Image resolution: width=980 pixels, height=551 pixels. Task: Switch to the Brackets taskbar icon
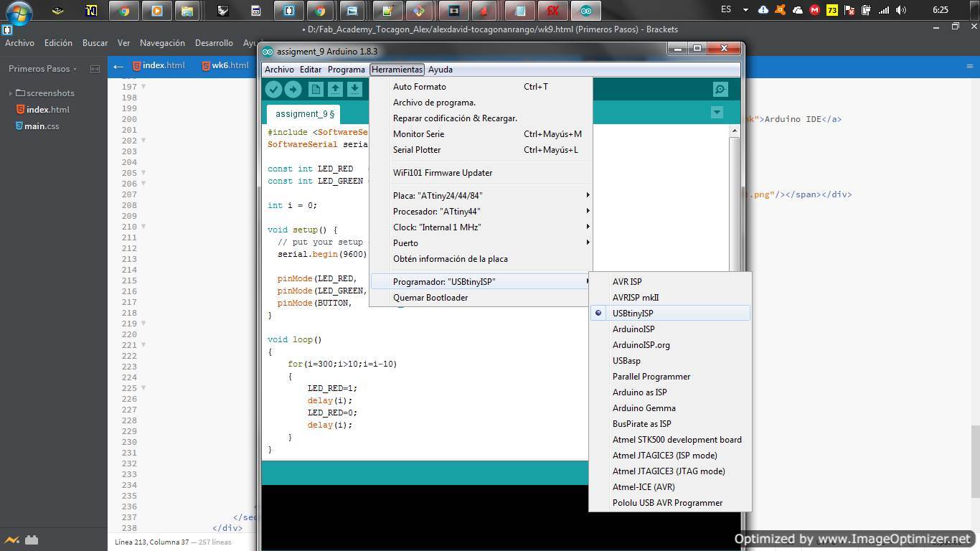tap(288, 11)
